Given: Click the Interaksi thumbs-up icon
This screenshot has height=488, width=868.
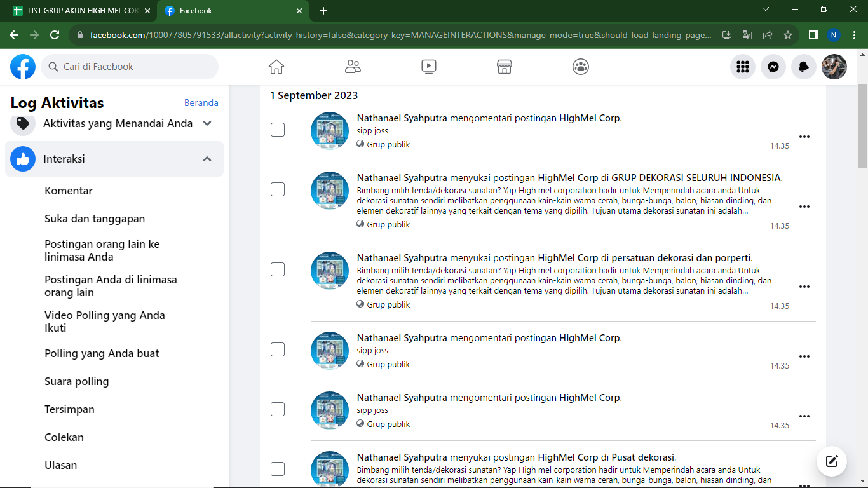Looking at the screenshot, I should (x=23, y=159).
